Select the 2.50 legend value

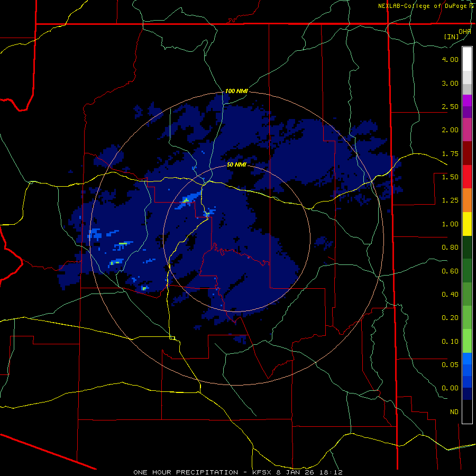[450, 106]
